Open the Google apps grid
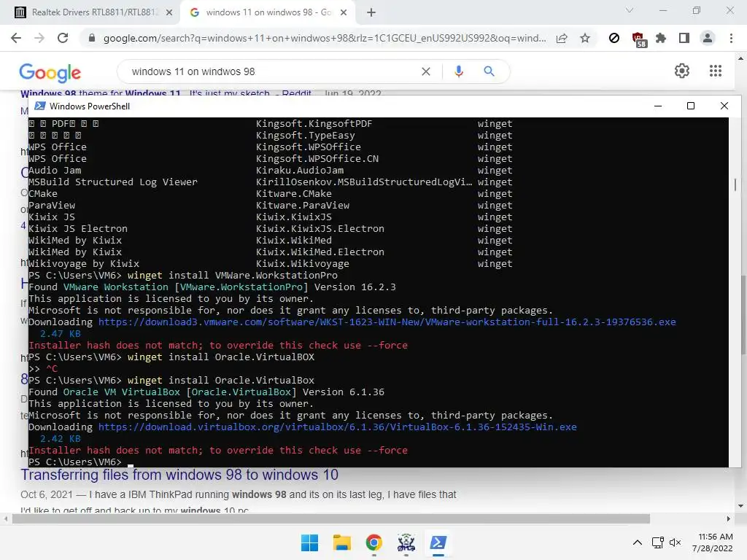Image resolution: width=747 pixels, height=560 pixels. pos(716,71)
